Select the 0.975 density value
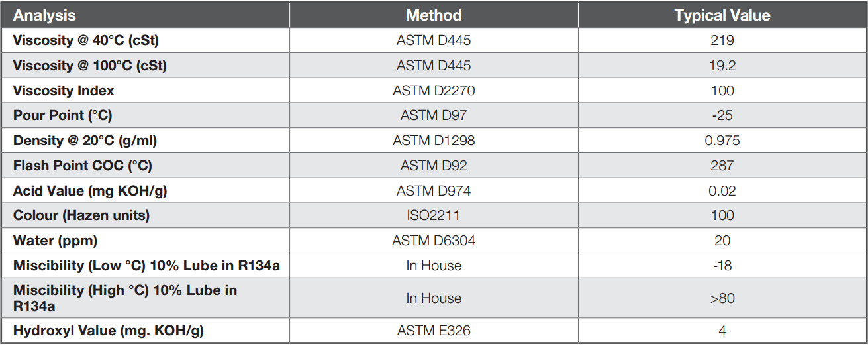 click(x=722, y=141)
